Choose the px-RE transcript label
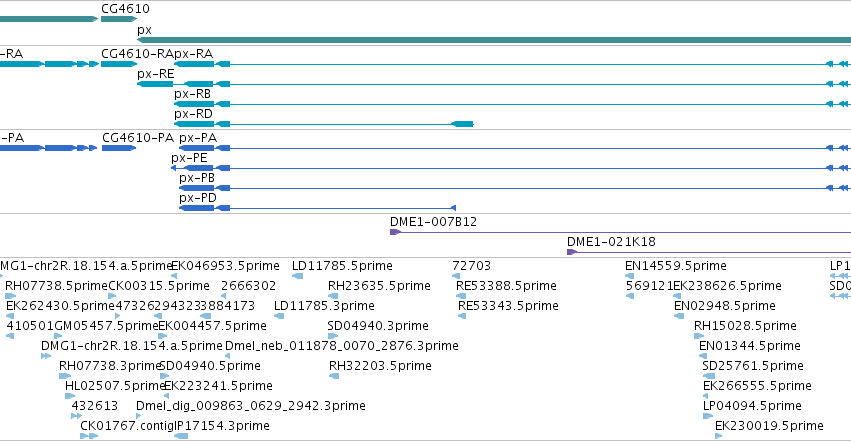Image resolution: width=851 pixels, height=441 pixels. [156, 74]
